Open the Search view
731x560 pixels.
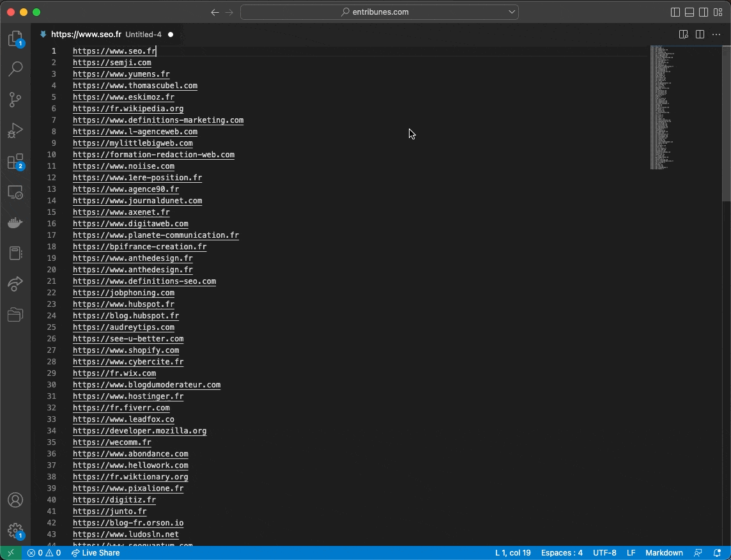[15, 68]
